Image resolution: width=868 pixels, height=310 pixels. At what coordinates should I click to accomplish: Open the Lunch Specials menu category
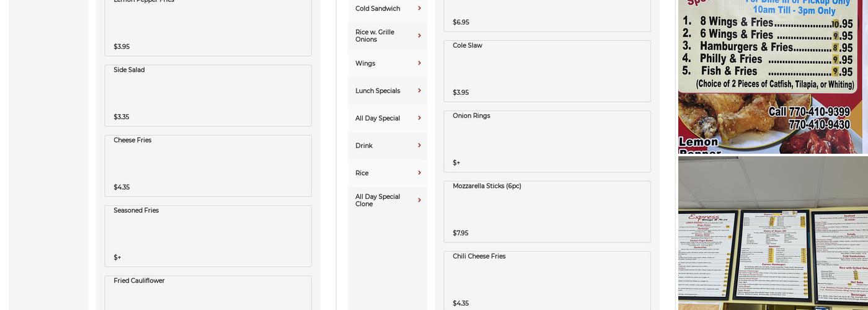(x=378, y=91)
